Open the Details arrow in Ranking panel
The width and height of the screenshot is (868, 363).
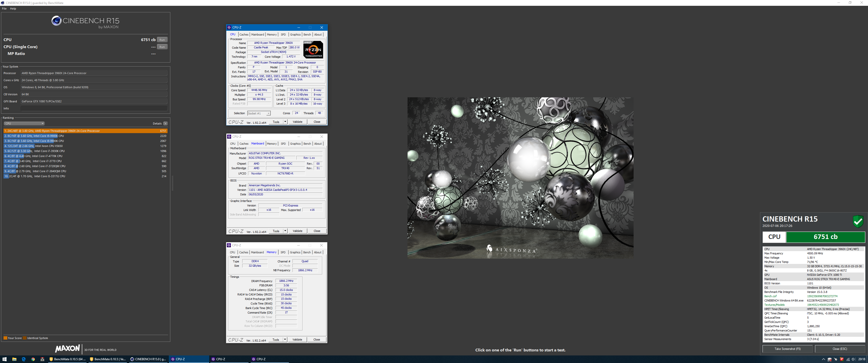point(166,124)
